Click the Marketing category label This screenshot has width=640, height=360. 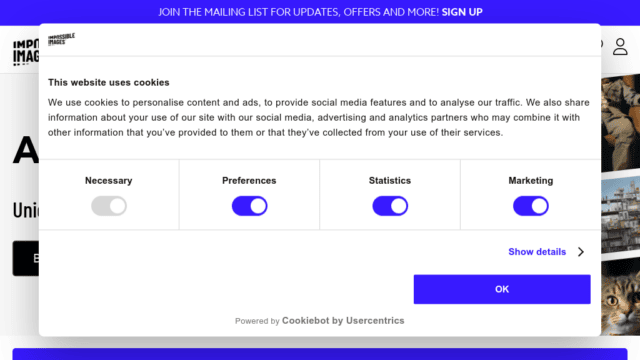(531, 180)
